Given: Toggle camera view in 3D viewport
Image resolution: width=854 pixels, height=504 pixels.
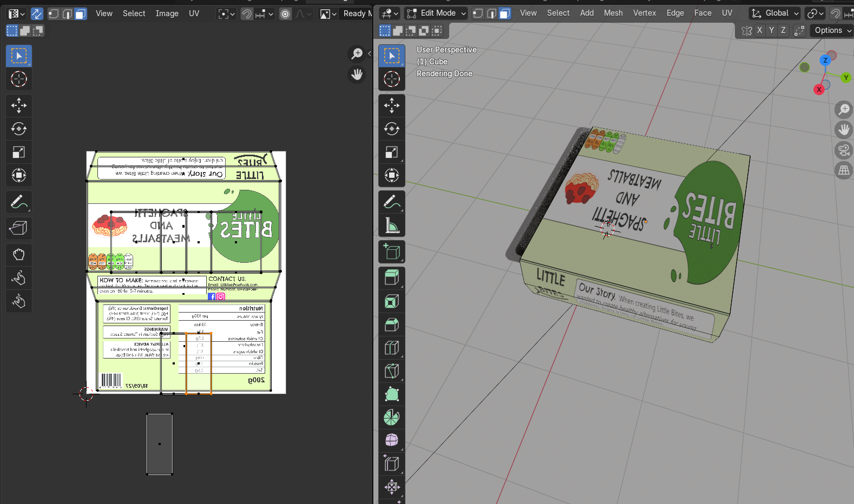Looking at the screenshot, I should (843, 150).
